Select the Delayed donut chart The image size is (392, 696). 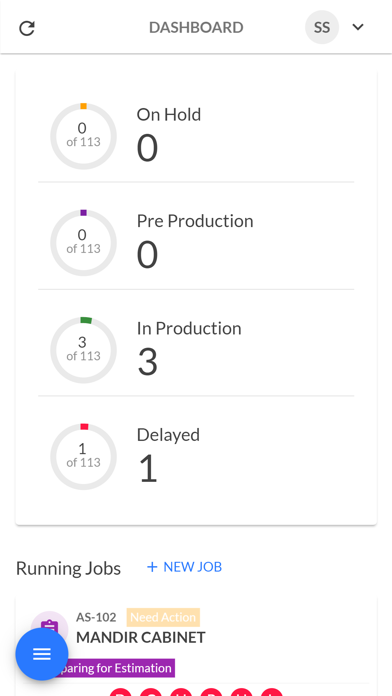pos(83,457)
